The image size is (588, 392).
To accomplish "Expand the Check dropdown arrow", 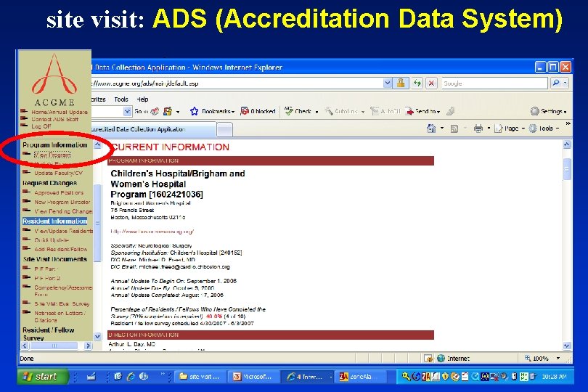I will [317, 112].
